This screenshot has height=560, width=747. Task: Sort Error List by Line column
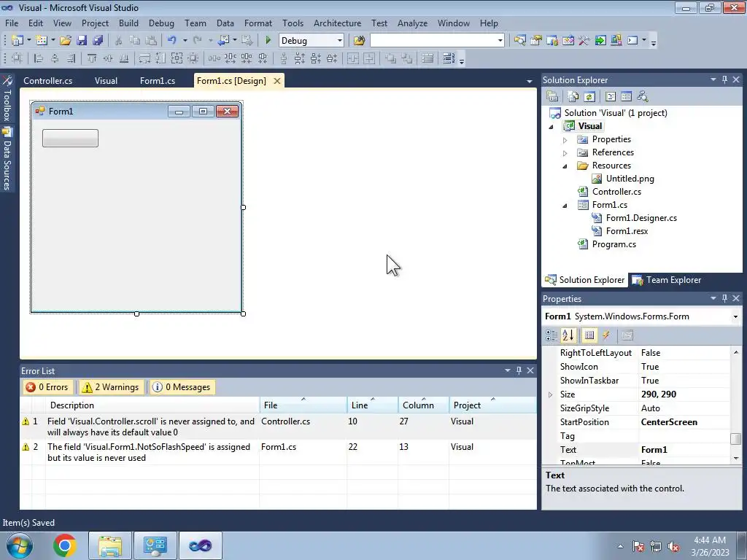pos(373,405)
